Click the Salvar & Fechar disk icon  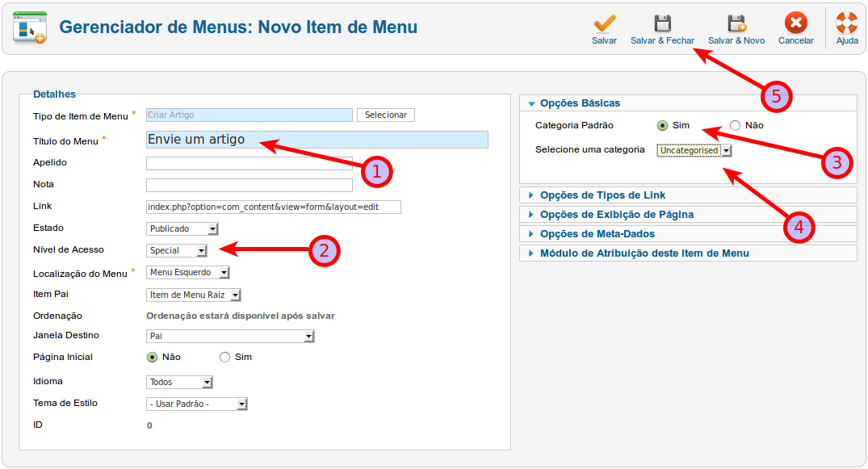point(662,23)
